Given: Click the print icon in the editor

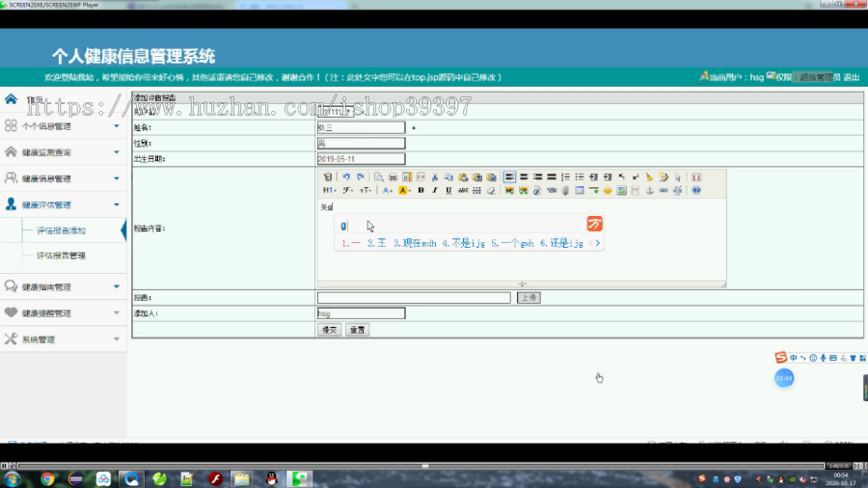Looking at the screenshot, I should tap(393, 177).
